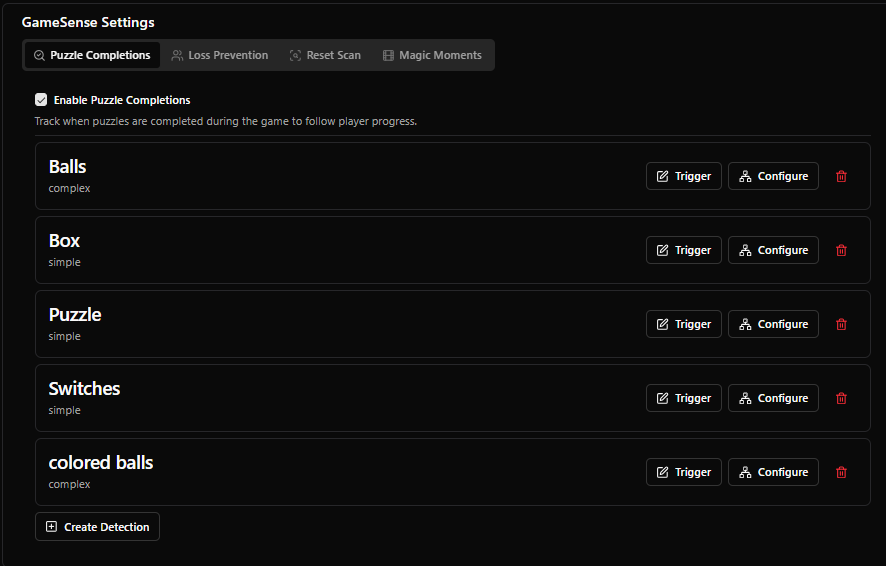Screen dimensions: 886x566
Task: Open Trigger editor for the Box detection
Action: (x=684, y=250)
